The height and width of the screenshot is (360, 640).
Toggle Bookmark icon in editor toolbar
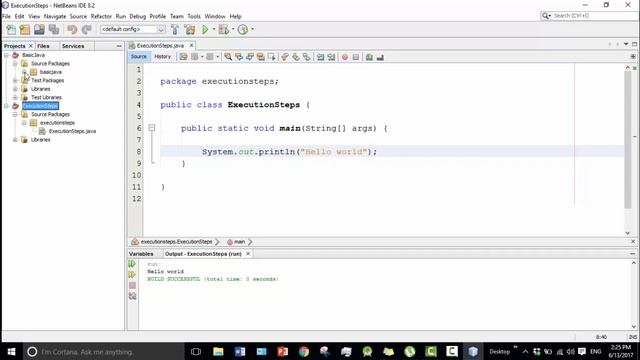pyautogui.click(x=306, y=57)
